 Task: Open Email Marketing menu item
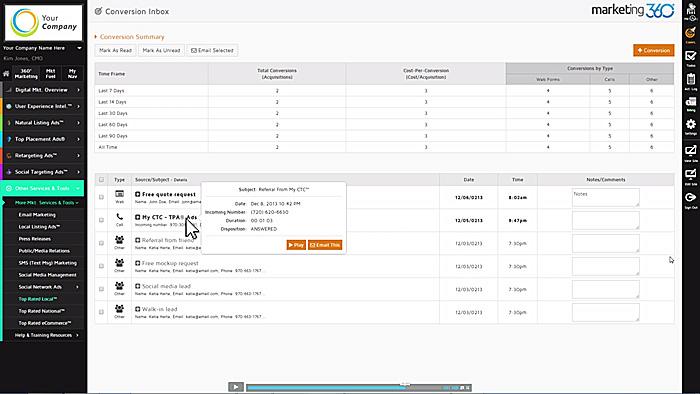(x=37, y=215)
